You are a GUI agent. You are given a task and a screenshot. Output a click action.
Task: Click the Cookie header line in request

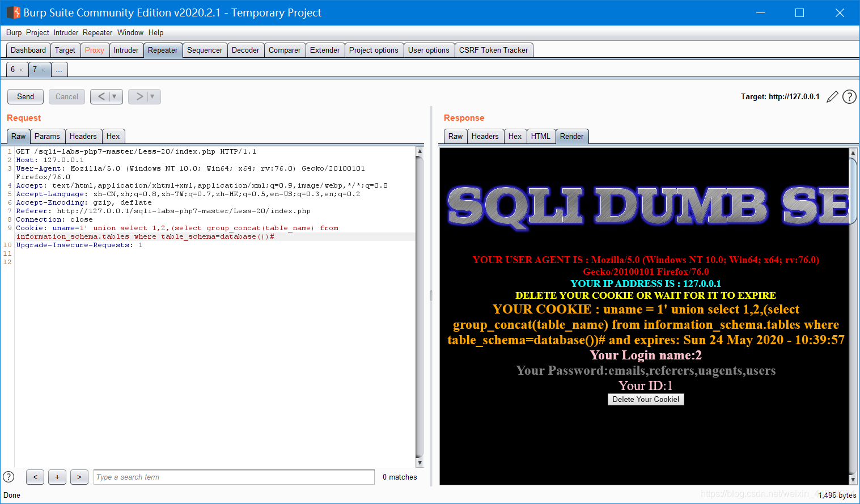coord(177,232)
